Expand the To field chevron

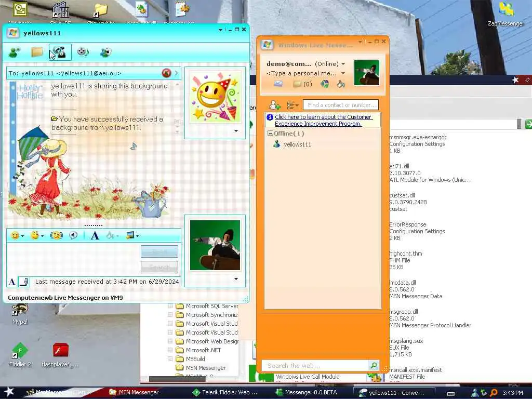coord(177,73)
